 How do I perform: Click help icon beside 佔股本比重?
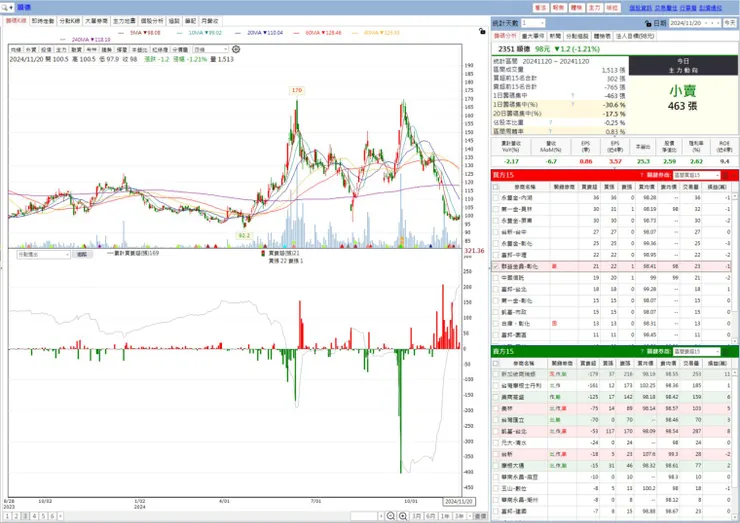click(550, 122)
